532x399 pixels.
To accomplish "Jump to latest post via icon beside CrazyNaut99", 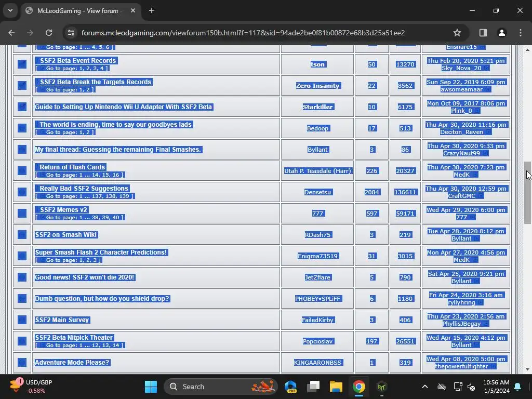I will pyautogui.click(x=485, y=153).
